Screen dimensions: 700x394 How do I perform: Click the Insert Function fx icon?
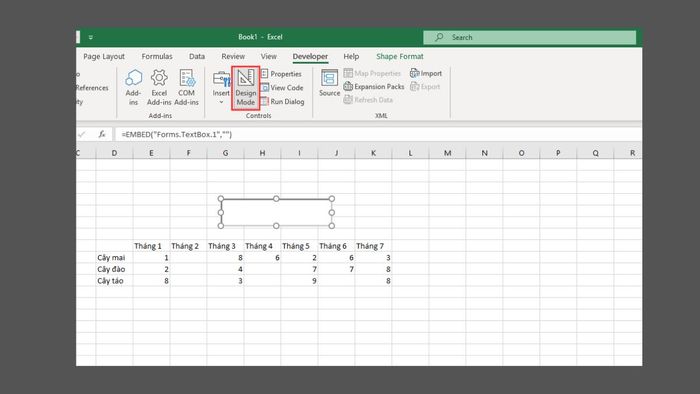coord(102,134)
